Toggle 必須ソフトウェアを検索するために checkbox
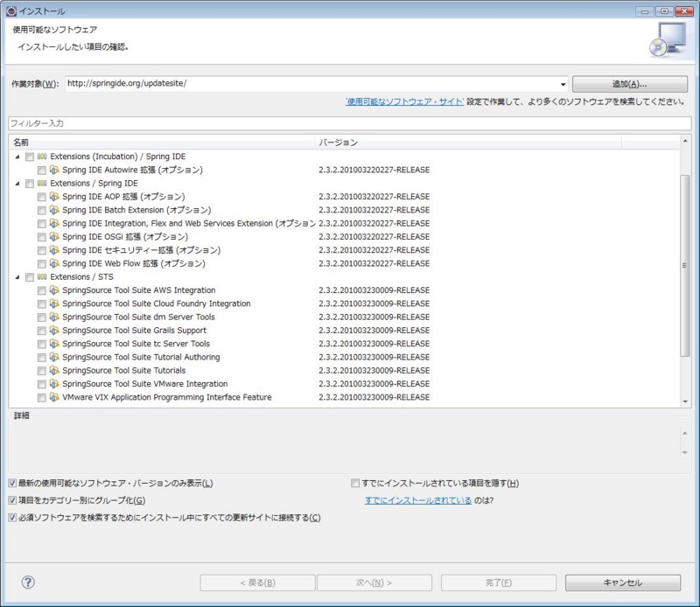The image size is (700, 607). point(12,518)
